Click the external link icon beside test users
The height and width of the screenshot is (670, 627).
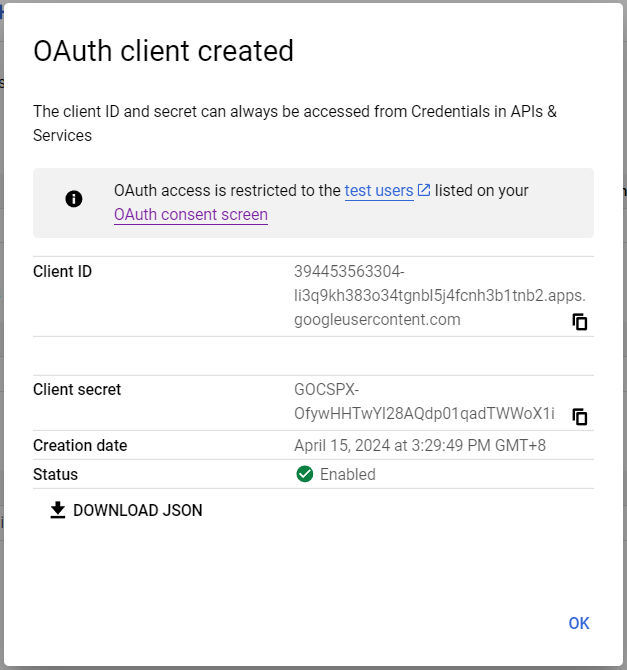[x=424, y=190]
